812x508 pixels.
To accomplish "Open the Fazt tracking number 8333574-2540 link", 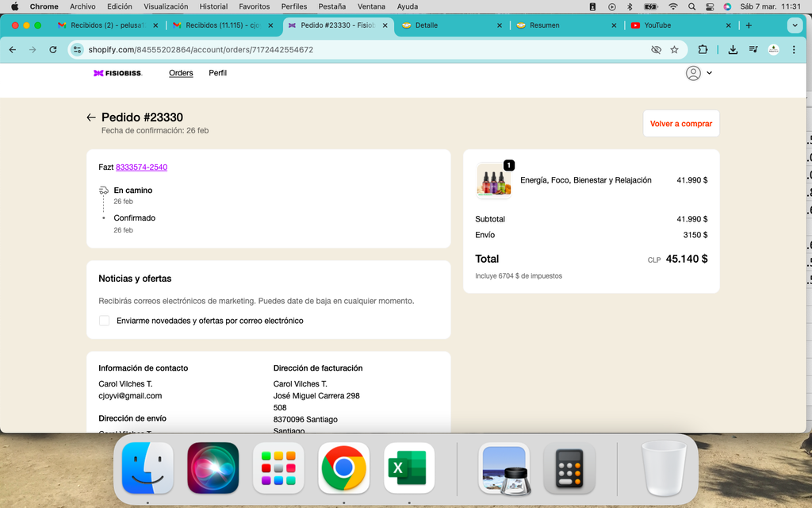I will tap(141, 167).
